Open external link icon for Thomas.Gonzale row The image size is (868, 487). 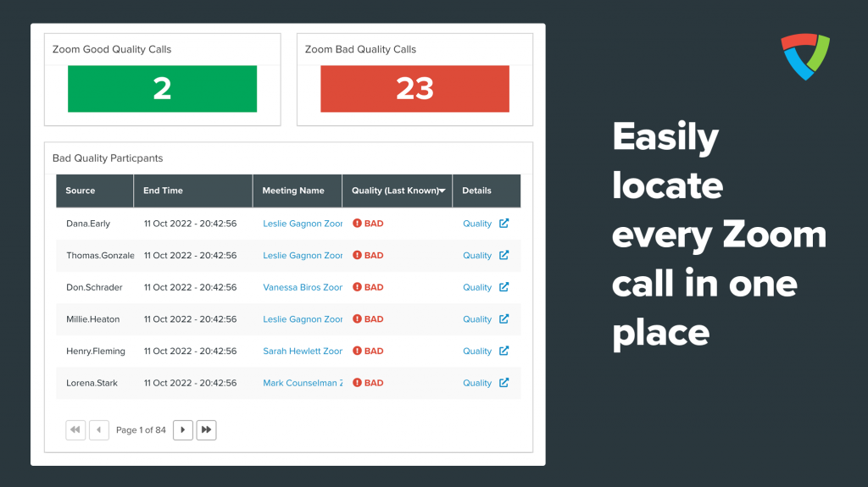pyautogui.click(x=504, y=255)
